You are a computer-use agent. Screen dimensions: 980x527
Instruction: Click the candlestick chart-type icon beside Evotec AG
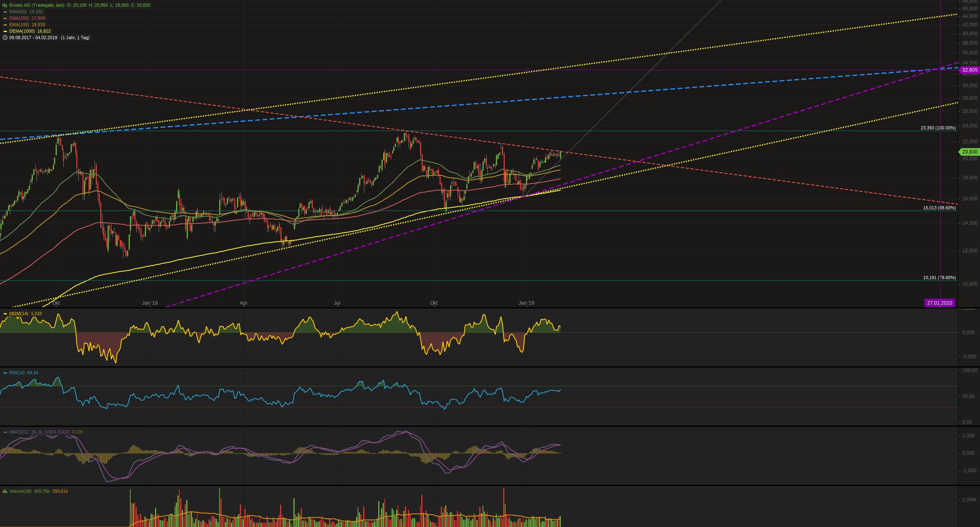click(4, 5)
